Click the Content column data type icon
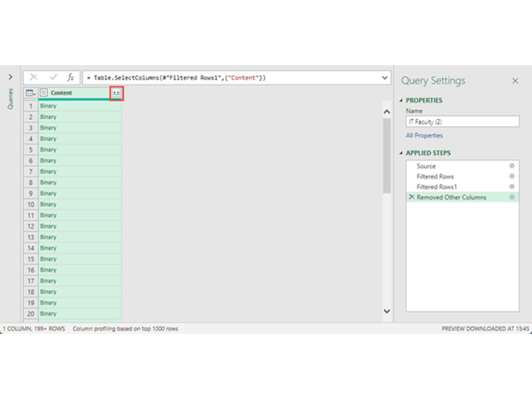 pos(44,93)
